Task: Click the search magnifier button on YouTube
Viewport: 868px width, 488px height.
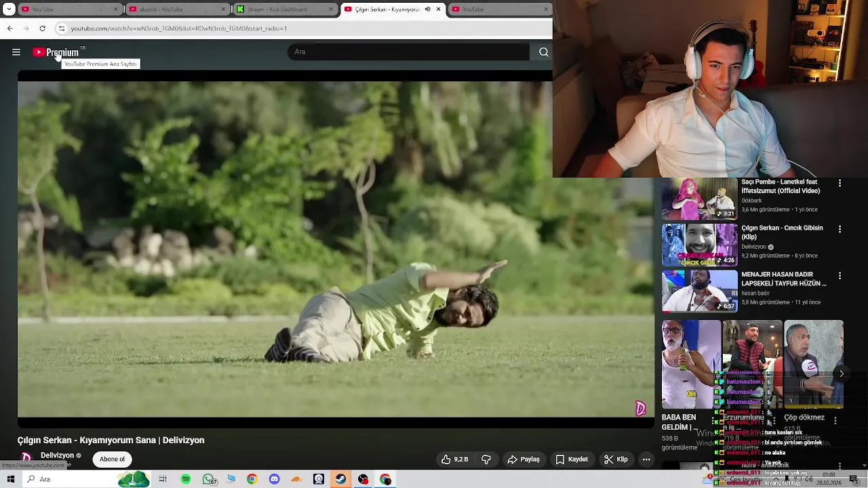Action: [543, 52]
